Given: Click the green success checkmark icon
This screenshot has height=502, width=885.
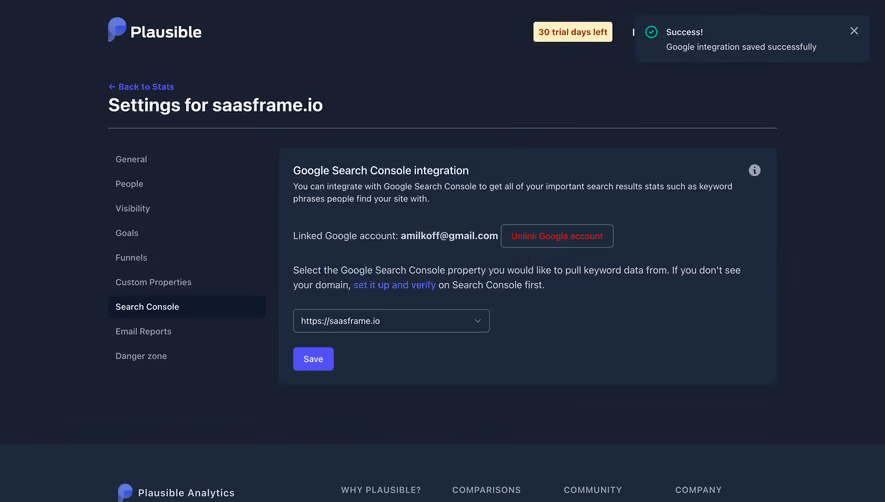Looking at the screenshot, I should pos(651,32).
